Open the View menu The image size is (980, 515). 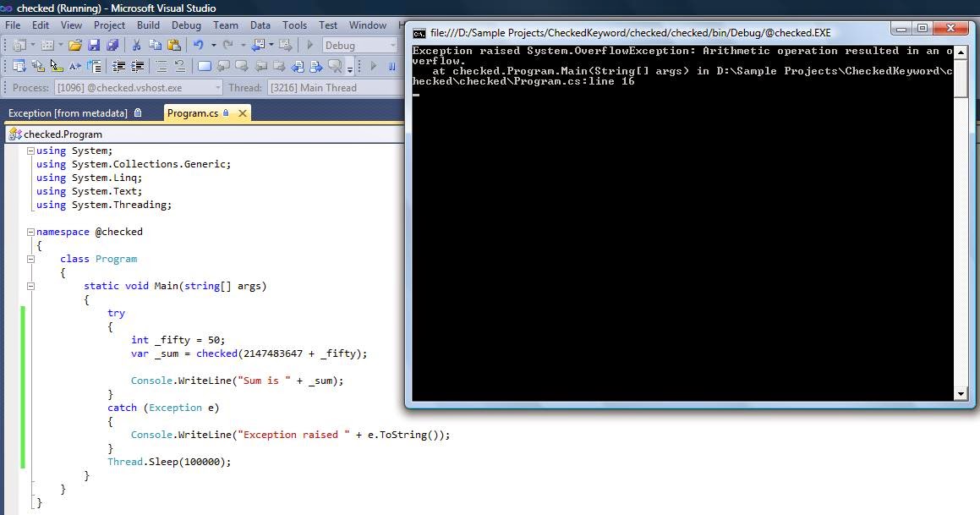coord(71,25)
